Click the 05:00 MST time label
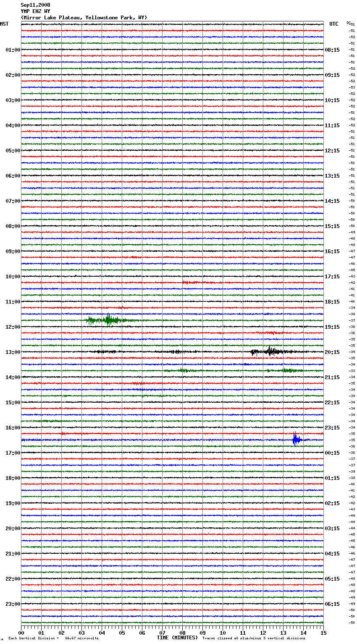Viewport: 357px width, 644px height. coord(13,151)
